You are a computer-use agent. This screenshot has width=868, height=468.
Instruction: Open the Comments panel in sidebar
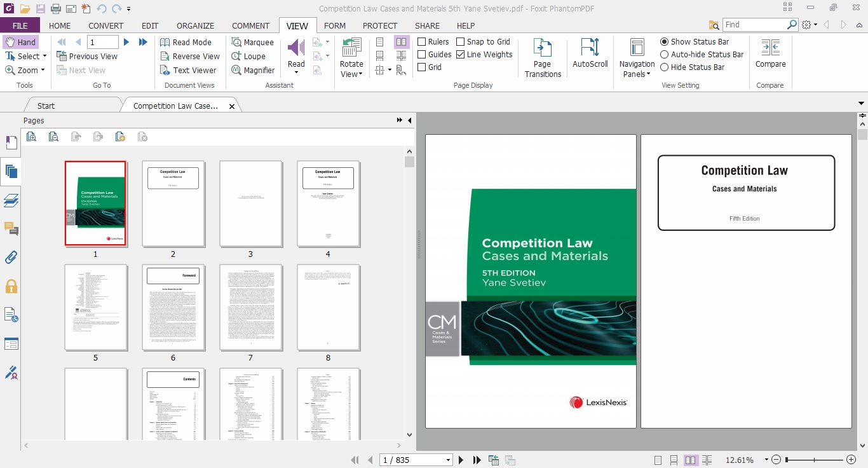click(x=11, y=229)
